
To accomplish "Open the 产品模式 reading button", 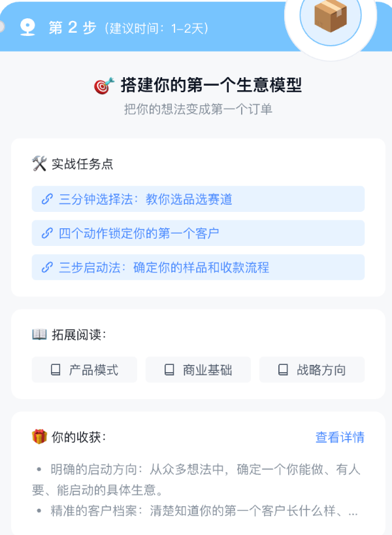I will (84, 370).
